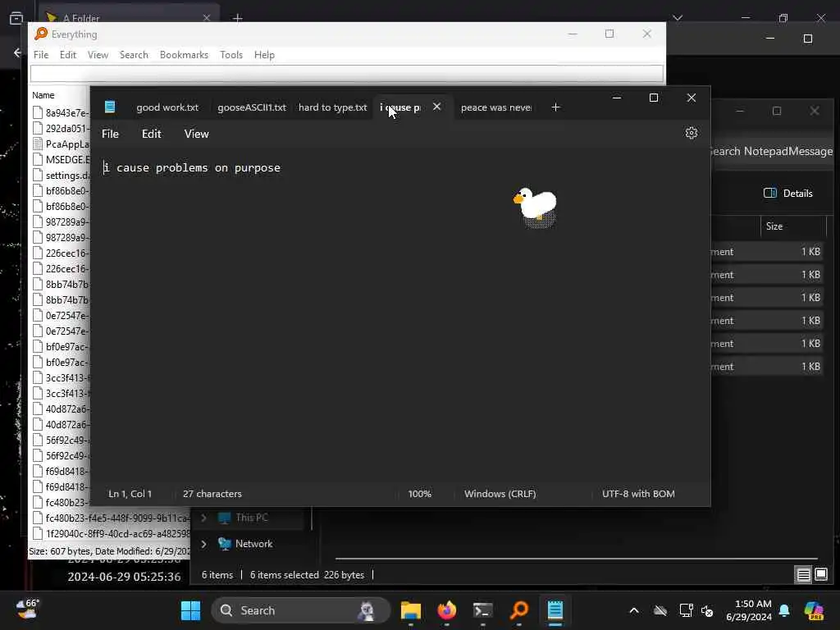Open Tools menu in Everything

[231, 55]
